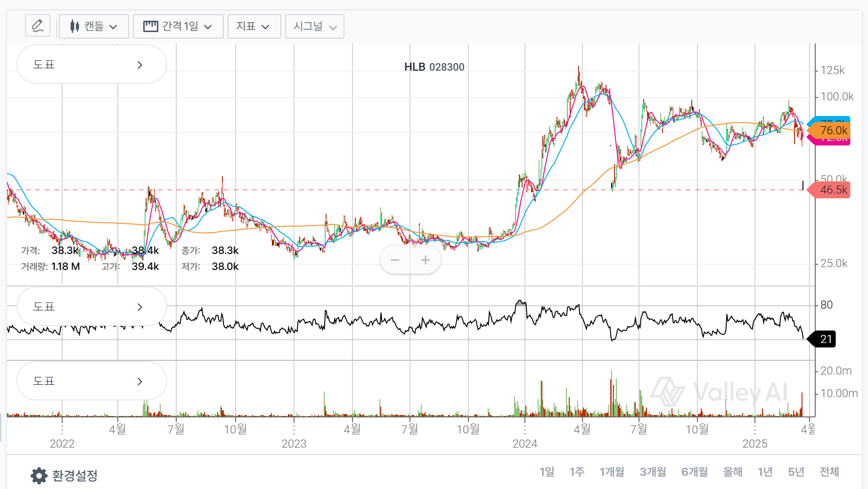Image resolution: width=868 pixels, height=489 pixels.
Task: Expand the price chart 도표 panel
Action: pyautogui.click(x=92, y=65)
